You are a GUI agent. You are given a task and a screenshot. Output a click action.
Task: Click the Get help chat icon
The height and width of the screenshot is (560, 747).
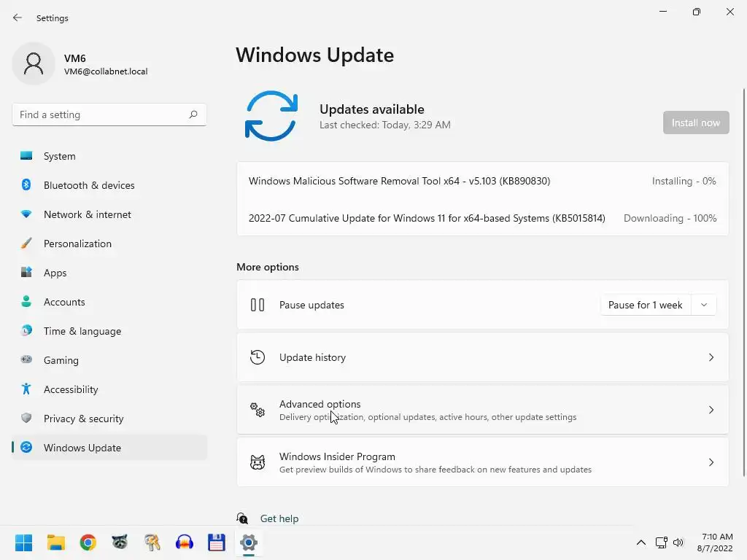pos(242,518)
